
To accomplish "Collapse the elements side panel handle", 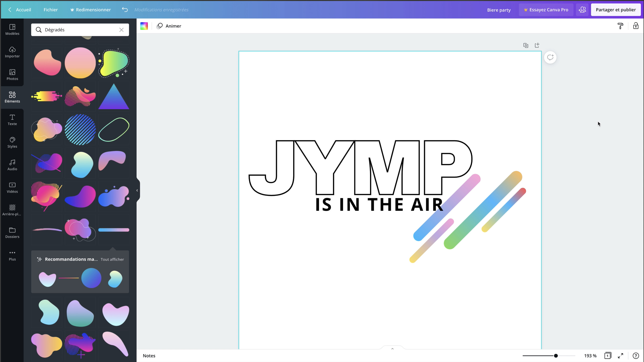I will [137, 190].
